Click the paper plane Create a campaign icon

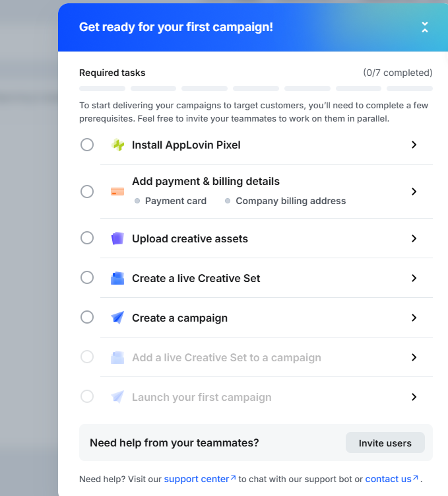[x=117, y=318]
